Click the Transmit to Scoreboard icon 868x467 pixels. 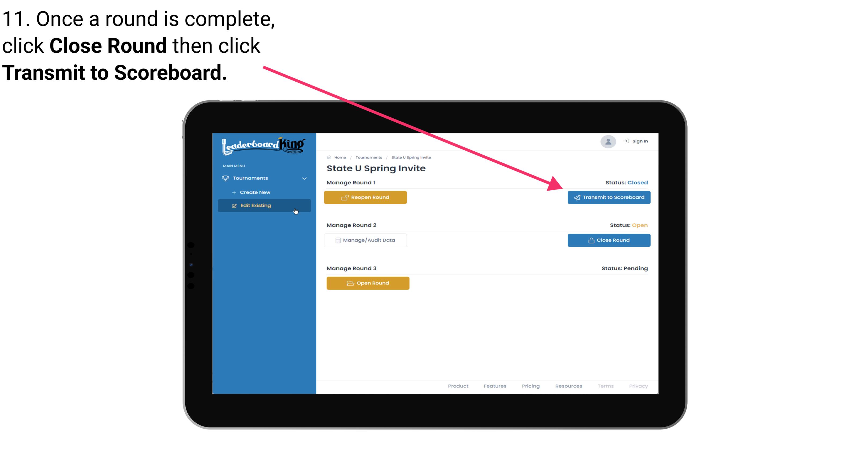point(577,197)
